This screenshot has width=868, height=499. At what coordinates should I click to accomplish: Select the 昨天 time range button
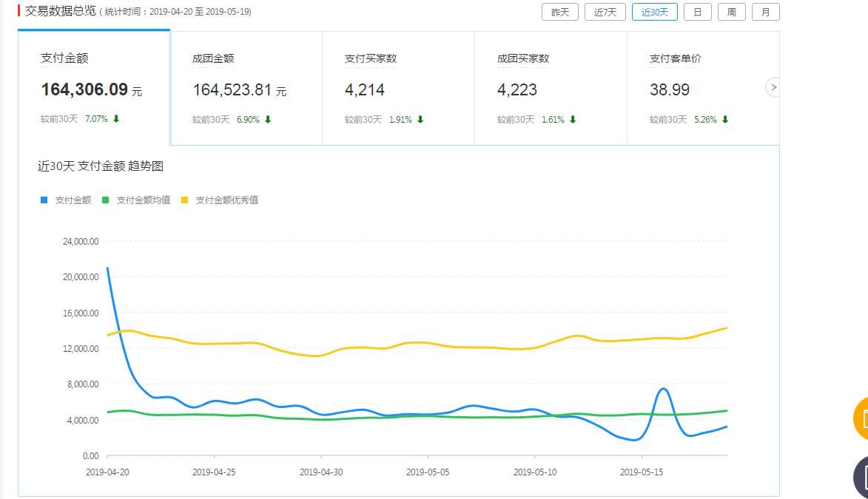click(559, 12)
